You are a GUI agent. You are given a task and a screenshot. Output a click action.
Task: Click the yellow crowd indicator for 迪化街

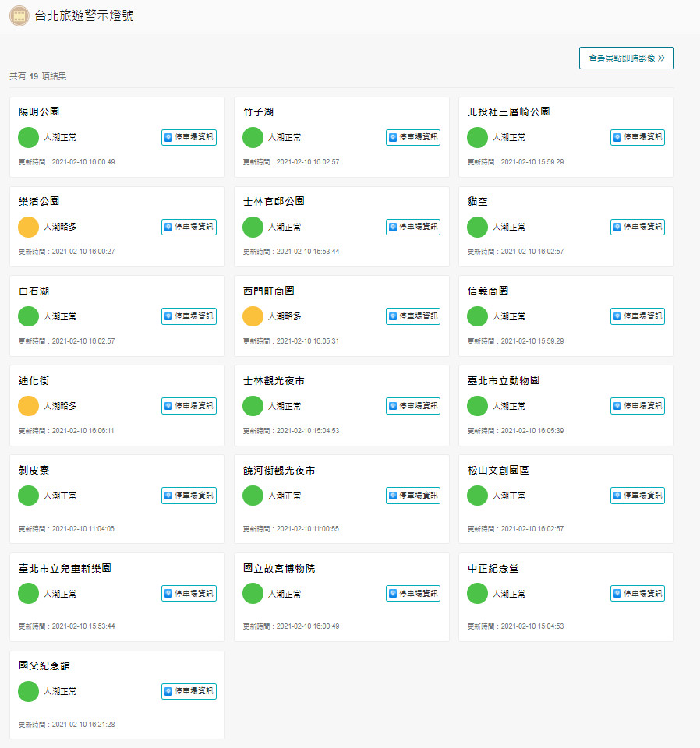[29, 406]
